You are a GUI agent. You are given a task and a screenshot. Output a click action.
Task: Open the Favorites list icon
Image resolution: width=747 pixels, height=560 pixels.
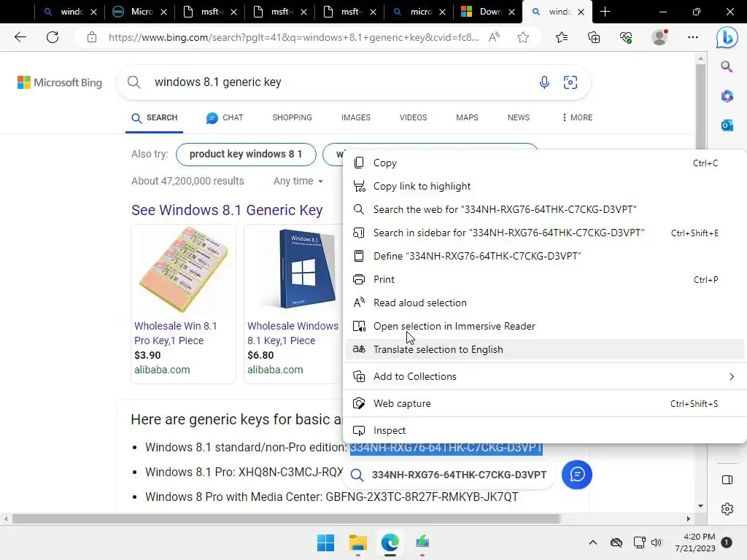click(562, 37)
